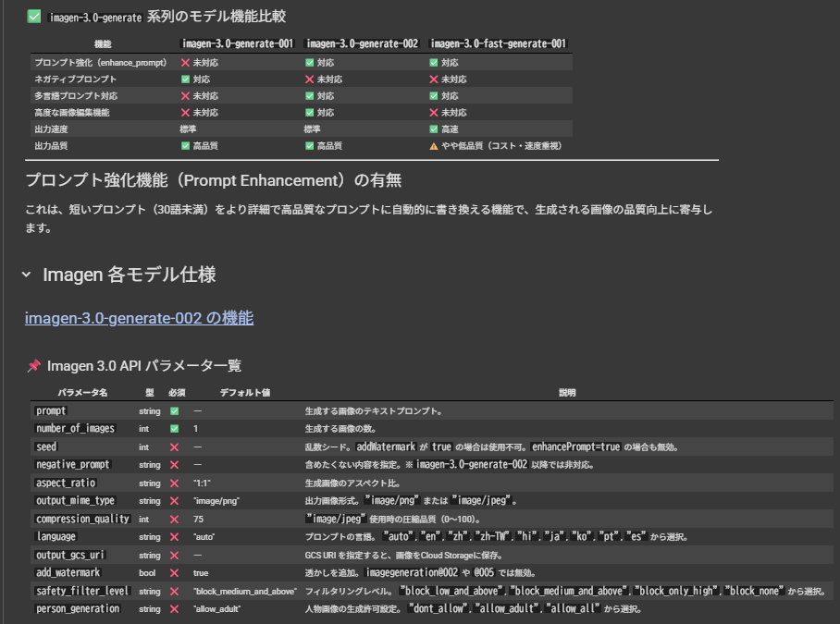Click the "block_medium_and_above" default value cell
The image size is (840, 624).
(245, 592)
